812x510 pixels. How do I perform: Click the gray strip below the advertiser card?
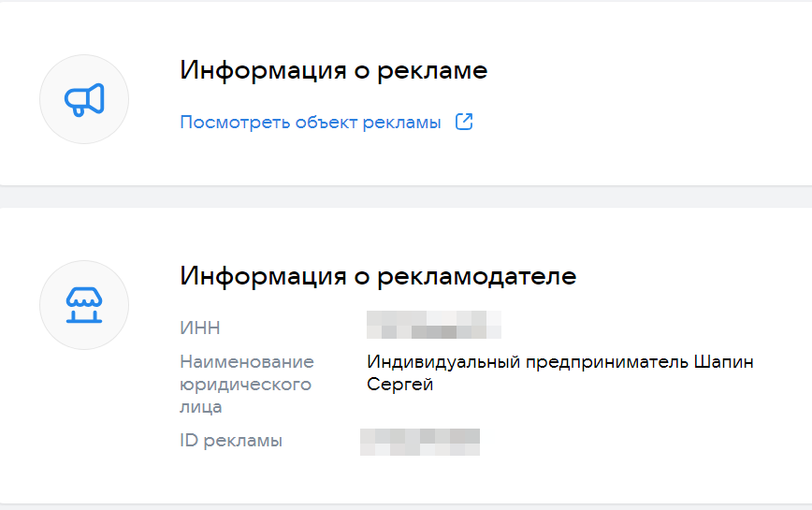[406, 506]
